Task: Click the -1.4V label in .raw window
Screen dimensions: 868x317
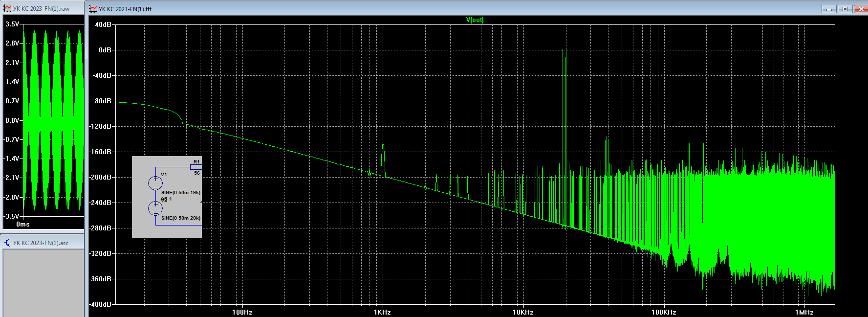Action: (11, 158)
